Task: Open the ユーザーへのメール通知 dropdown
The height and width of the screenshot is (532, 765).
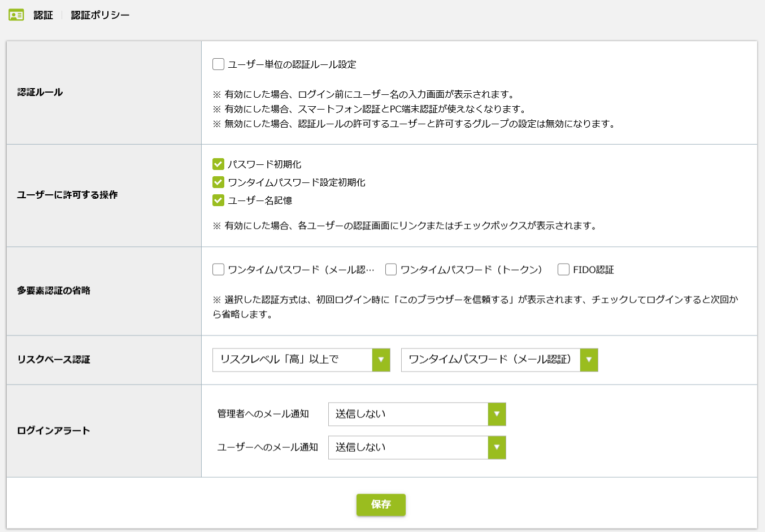Action: [417, 447]
